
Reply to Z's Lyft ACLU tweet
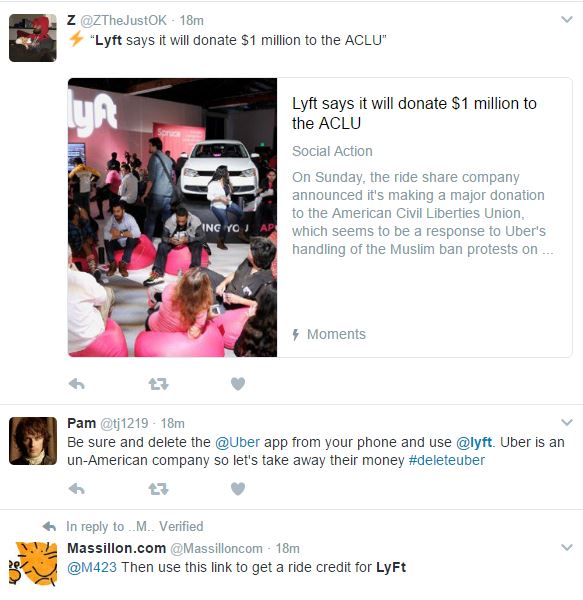coord(77,383)
